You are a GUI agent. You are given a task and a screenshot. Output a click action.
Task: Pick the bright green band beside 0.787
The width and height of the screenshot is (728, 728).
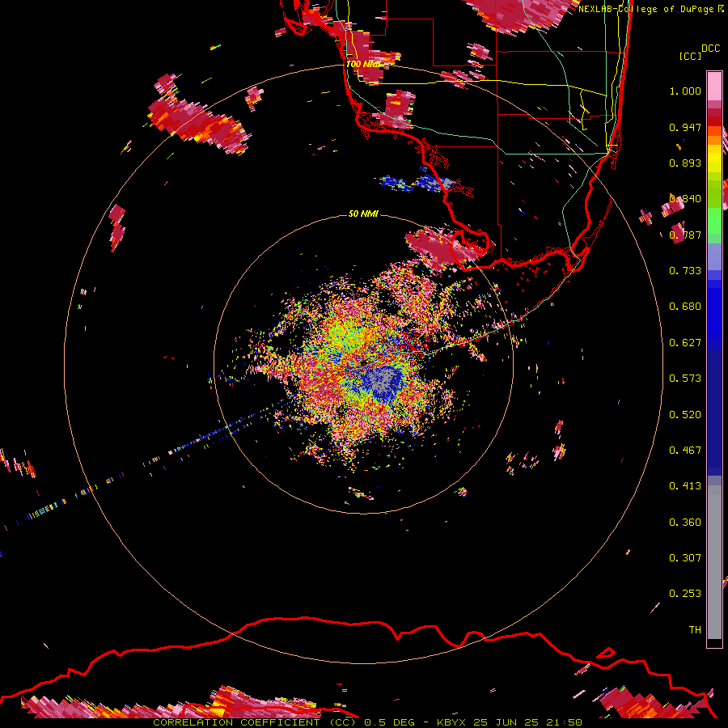[x=714, y=223]
